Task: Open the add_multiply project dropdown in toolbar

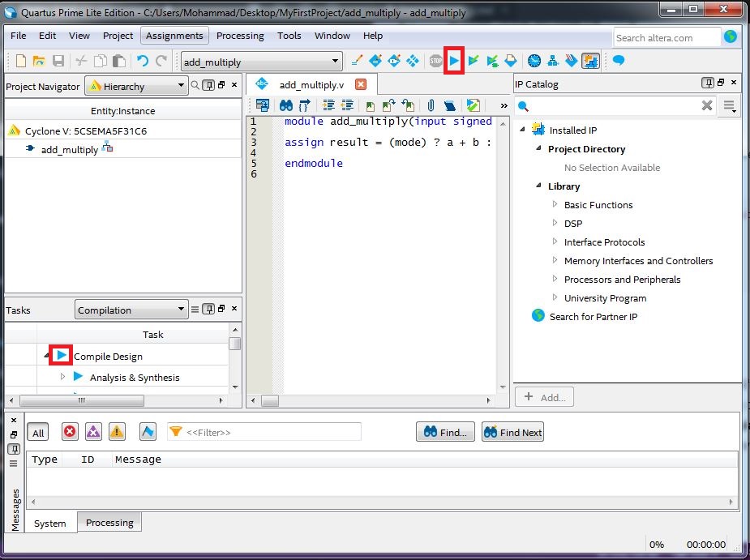Action: [262, 62]
